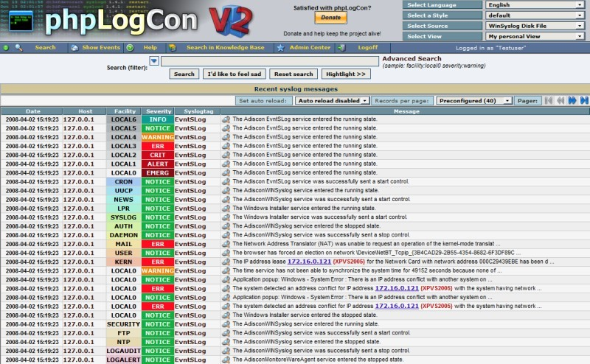Open Show Events menu item
590x364 pixels.
pos(101,48)
